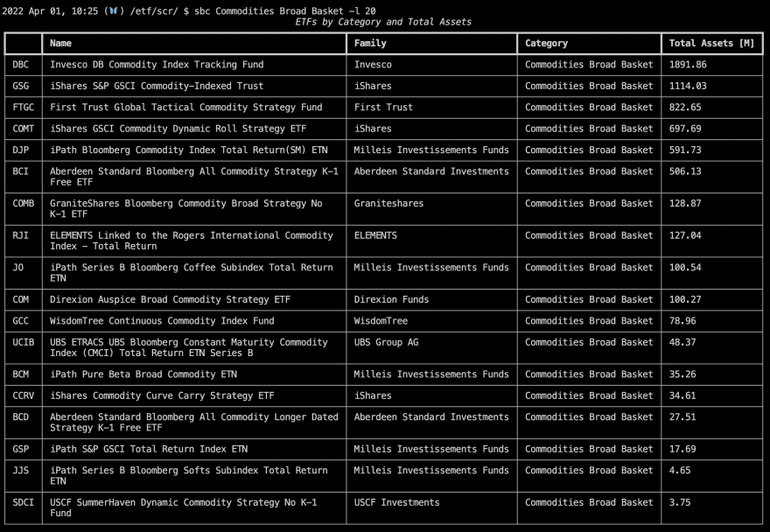Click iShares GSCI Commodity Dynamic Roll Strategy ETF
Image resolution: width=770 pixels, height=532 pixels.
point(178,129)
